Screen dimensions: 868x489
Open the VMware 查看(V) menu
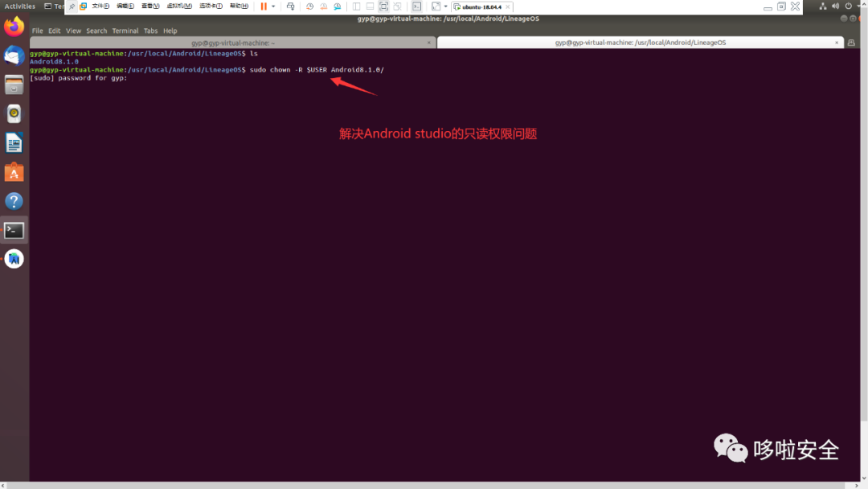(x=150, y=6)
